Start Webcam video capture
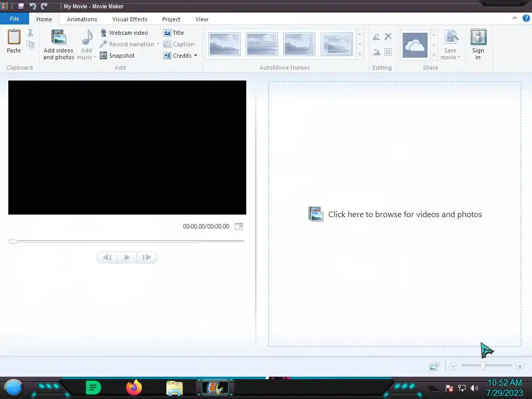The height and width of the screenshot is (399, 532). coord(124,33)
